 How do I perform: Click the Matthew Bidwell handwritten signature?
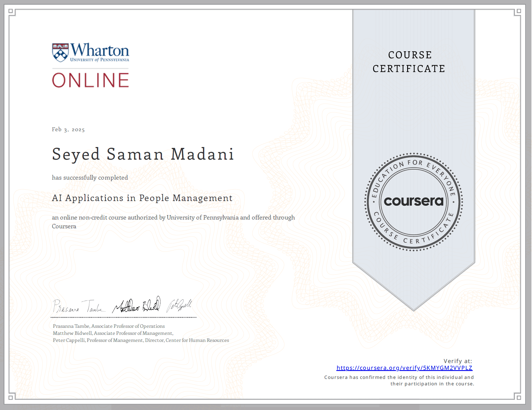tap(137, 305)
